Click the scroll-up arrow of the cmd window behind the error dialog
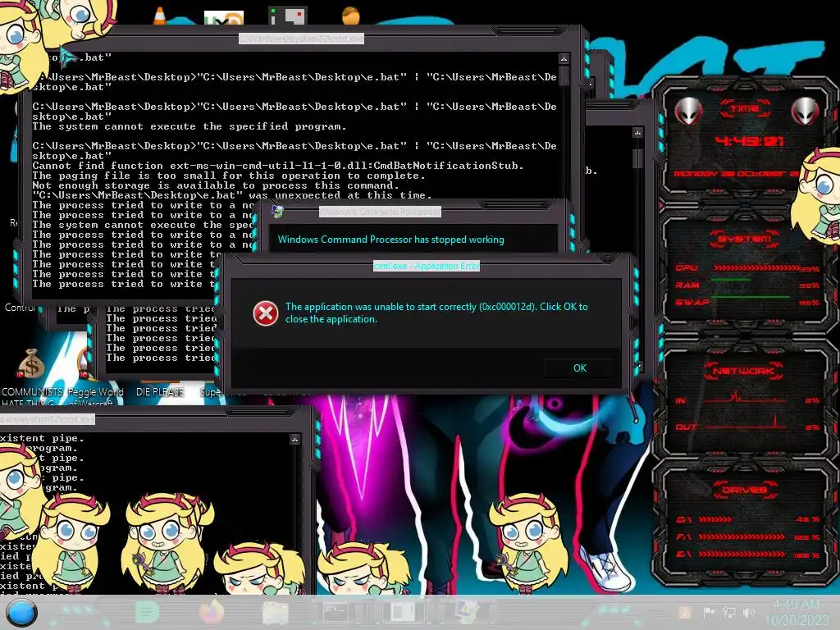This screenshot has height=630, width=840. 637,132
